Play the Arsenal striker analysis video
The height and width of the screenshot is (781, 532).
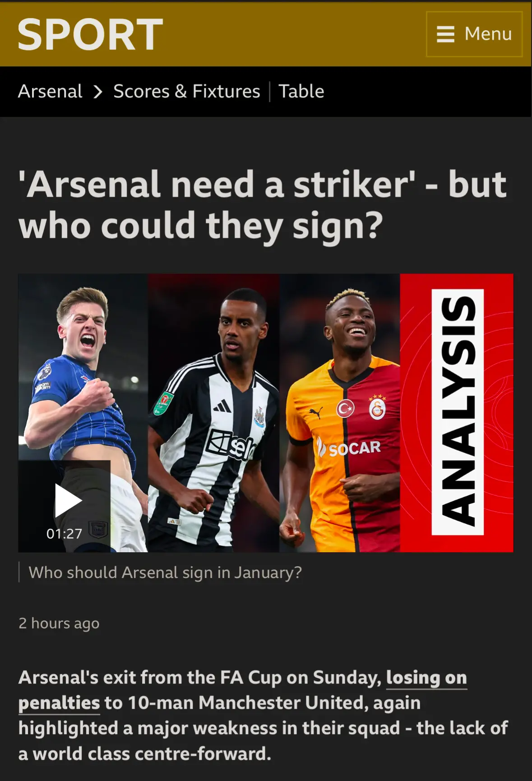68,500
